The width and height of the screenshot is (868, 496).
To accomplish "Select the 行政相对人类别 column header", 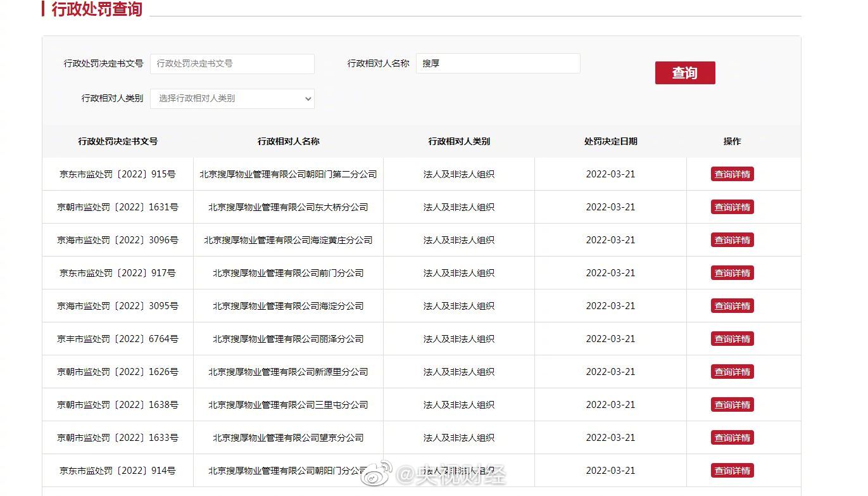I will click(x=459, y=141).
